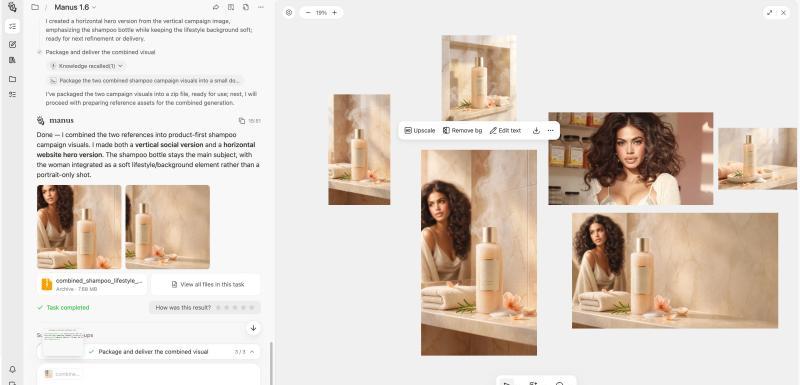Click Edit text in the image toolbar
Screen dimensions: 800x385
[x=505, y=131]
